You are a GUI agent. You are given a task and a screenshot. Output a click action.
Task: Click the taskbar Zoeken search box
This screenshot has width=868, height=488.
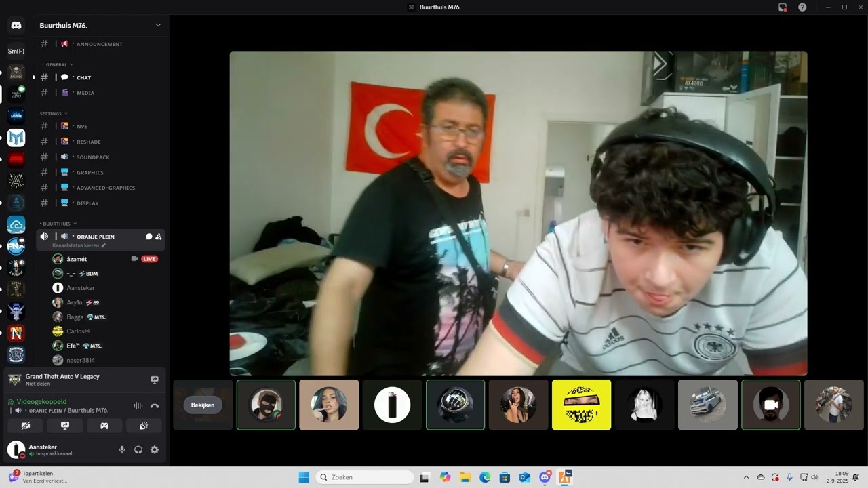(x=365, y=477)
